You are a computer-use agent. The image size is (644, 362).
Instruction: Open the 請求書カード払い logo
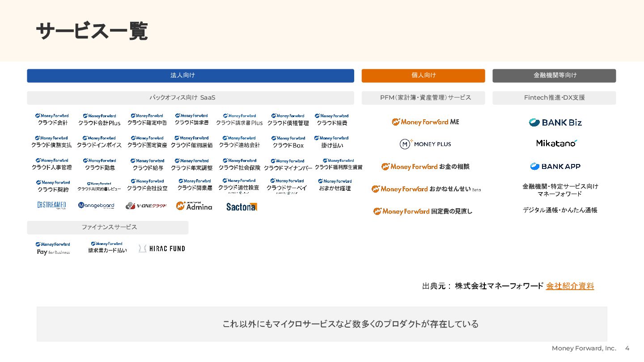tap(107, 248)
